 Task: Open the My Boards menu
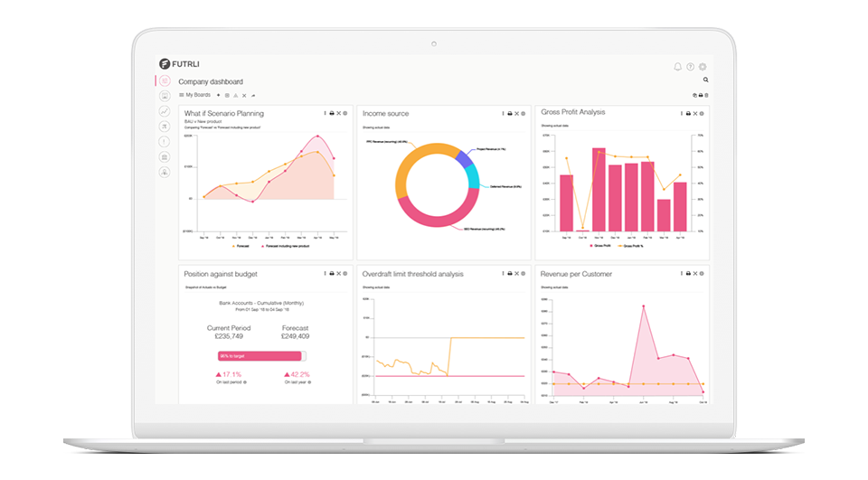click(x=194, y=95)
